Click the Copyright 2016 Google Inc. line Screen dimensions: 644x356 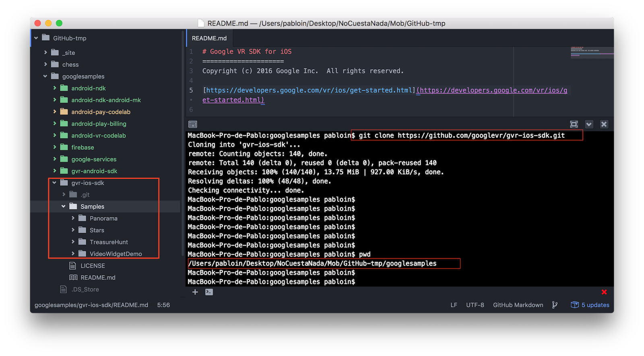click(303, 71)
